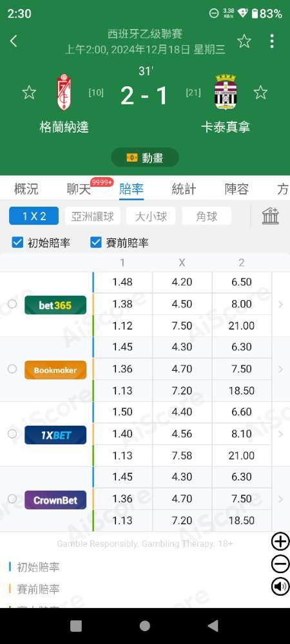Viewport: 290px width, 644px height.
Task: Select the 亞洲讓球 odds type
Action: coord(92,216)
